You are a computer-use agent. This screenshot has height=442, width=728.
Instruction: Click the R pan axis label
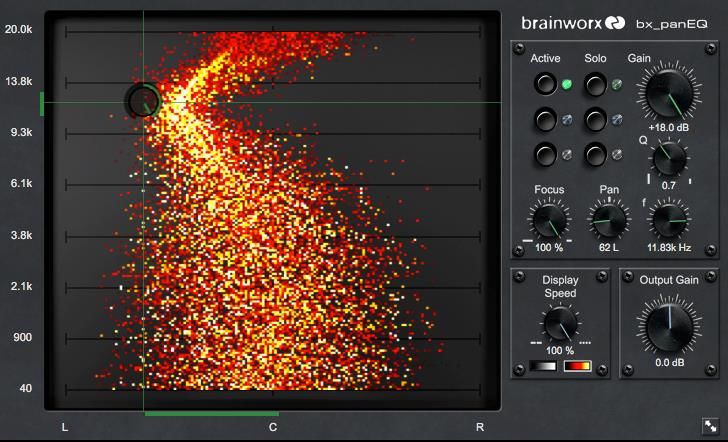[x=480, y=427]
